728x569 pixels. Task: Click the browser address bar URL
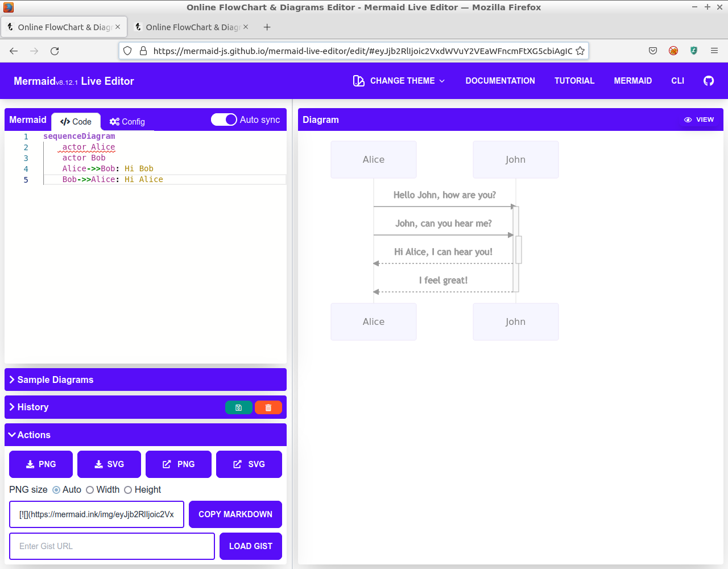coord(363,51)
